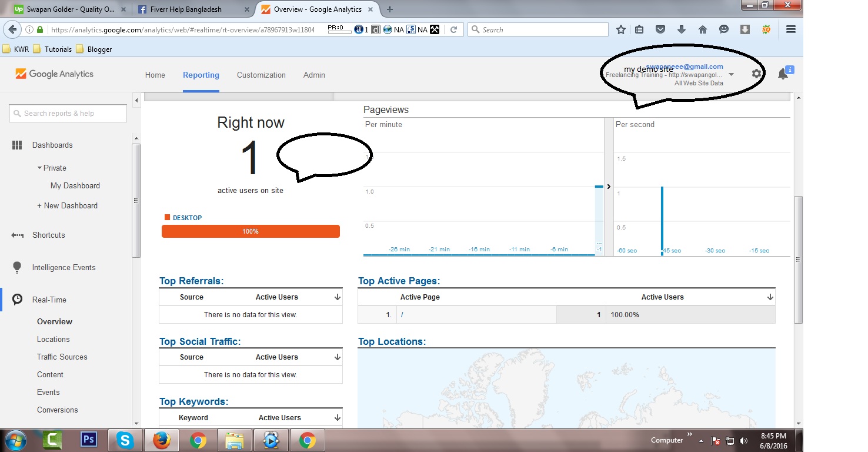
Task: Open Content under Real-Time
Action: pyautogui.click(x=50, y=374)
